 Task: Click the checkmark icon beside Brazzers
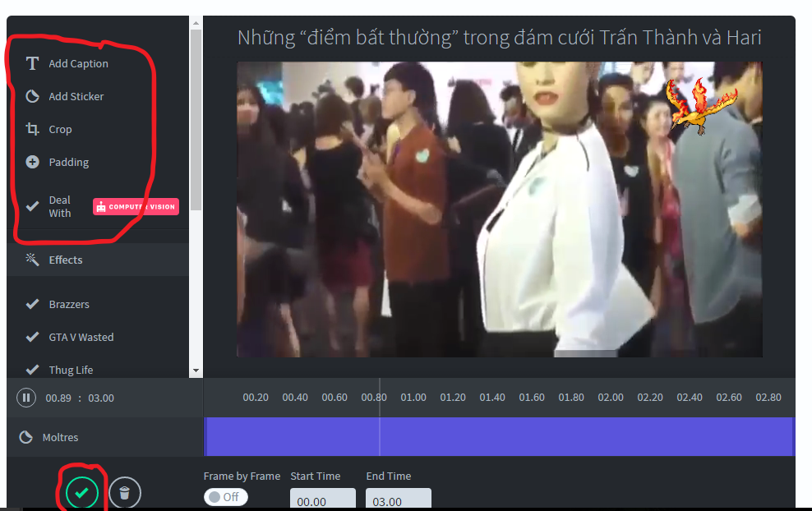32,304
